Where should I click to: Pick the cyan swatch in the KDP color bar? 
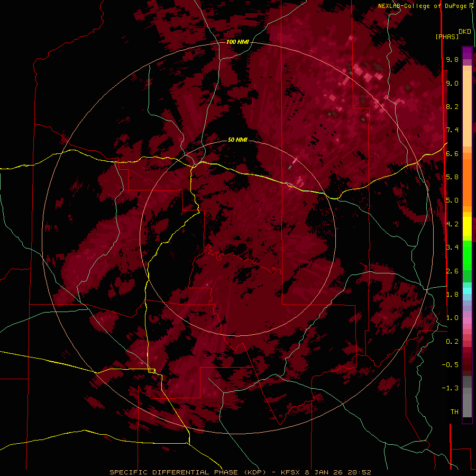pyautogui.click(x=467, y=291)
